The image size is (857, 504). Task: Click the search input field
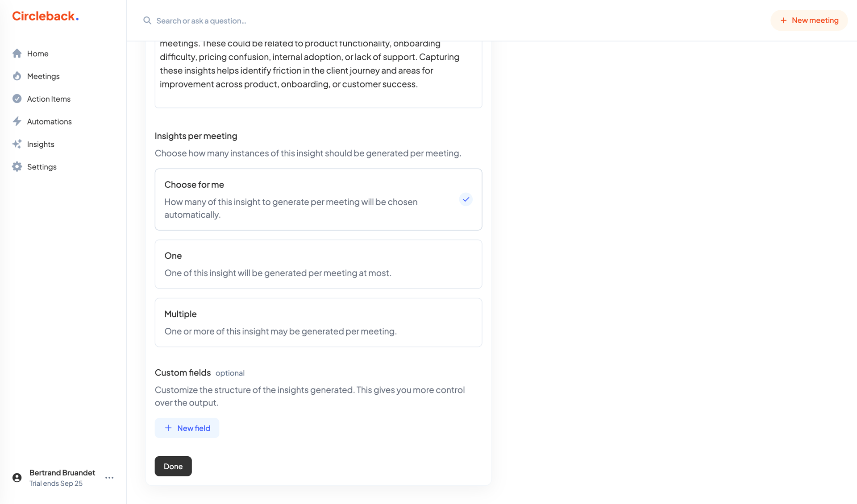[x=201, y=21]
